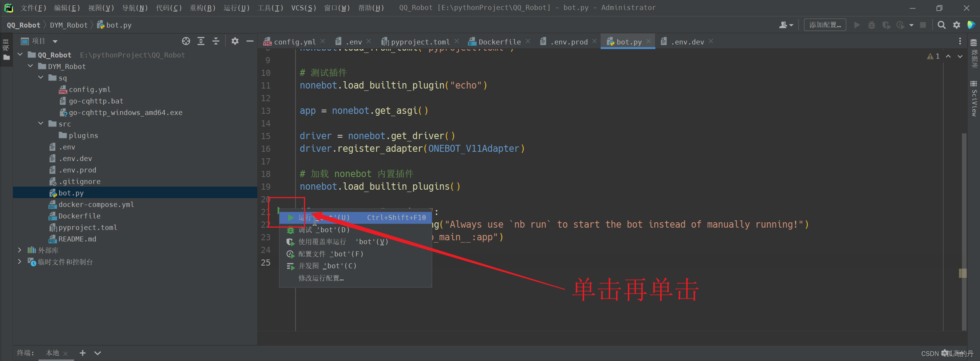This screenshot has width=980, height=361.
Task: Click the Profile run toolbar icon
Action: (x=900, y=25)
